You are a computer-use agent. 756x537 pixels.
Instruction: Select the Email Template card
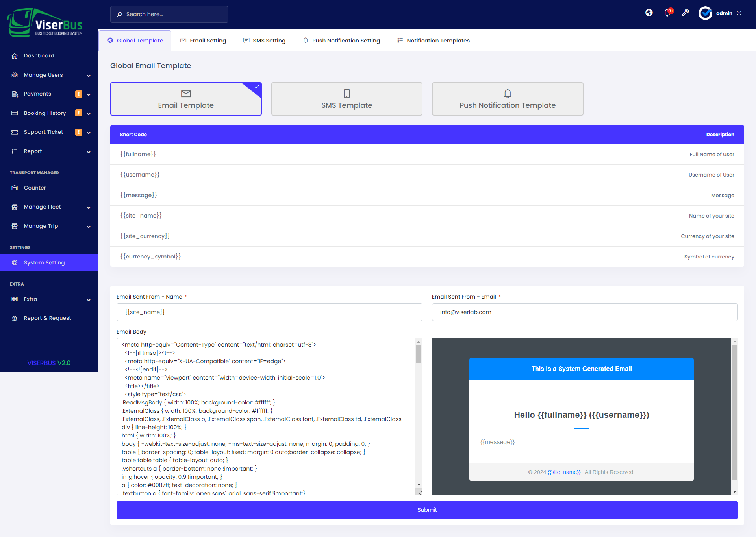tap(186, 99)
